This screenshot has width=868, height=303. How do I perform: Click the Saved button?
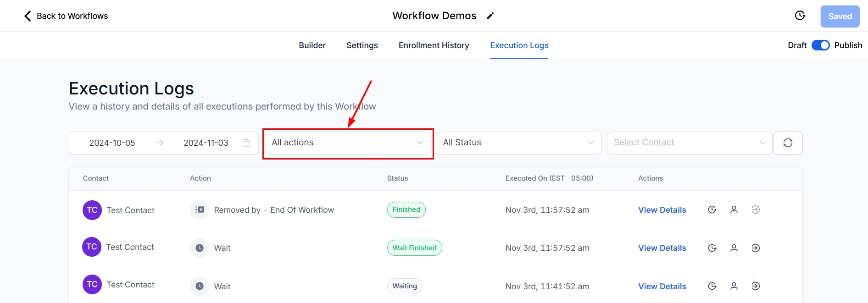(840, 17)
